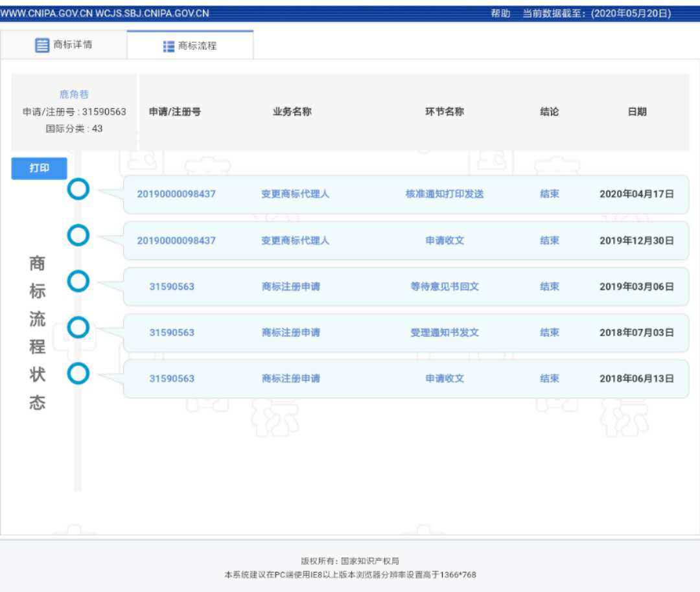
Task: Click 结束 in the 2018年06月13日 row
Action: tap(550, 378)
